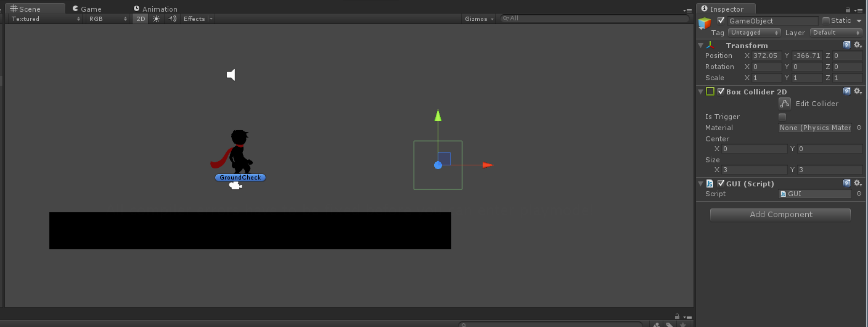Disable GUI Script component checkbox

point(721,183)
